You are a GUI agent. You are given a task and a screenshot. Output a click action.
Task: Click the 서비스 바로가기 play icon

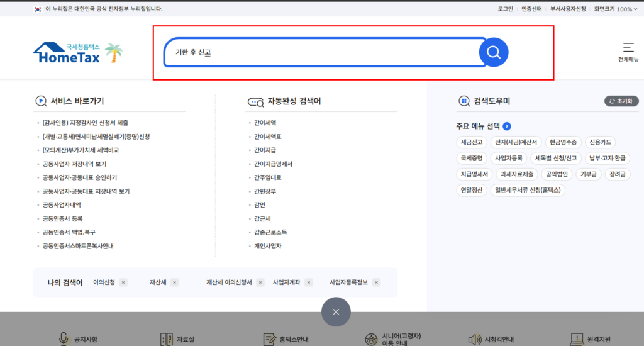pyautogui.click(x=41, y=101)
